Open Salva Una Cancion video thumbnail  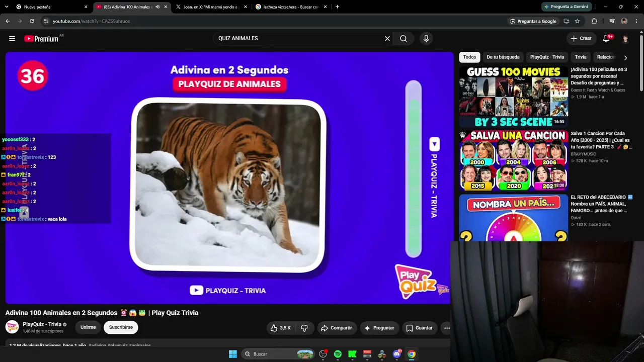(x=514, y=160)
